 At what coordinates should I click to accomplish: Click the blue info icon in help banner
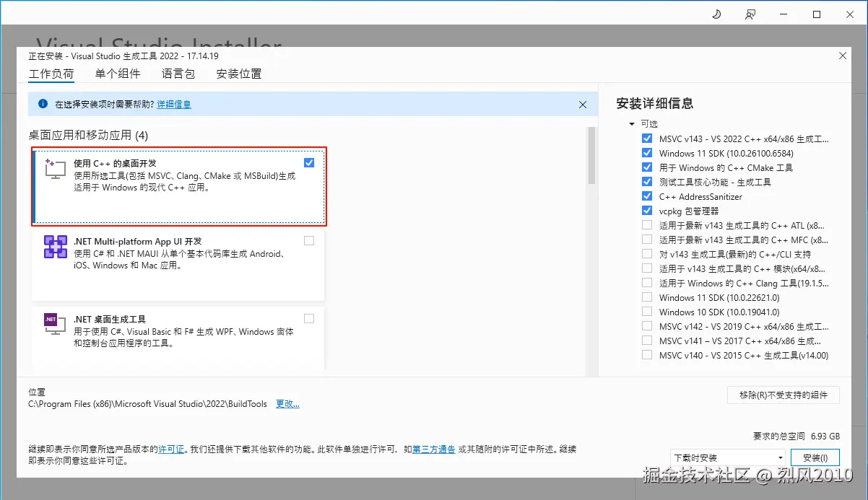pyautogui.click(x=43, y=104)
